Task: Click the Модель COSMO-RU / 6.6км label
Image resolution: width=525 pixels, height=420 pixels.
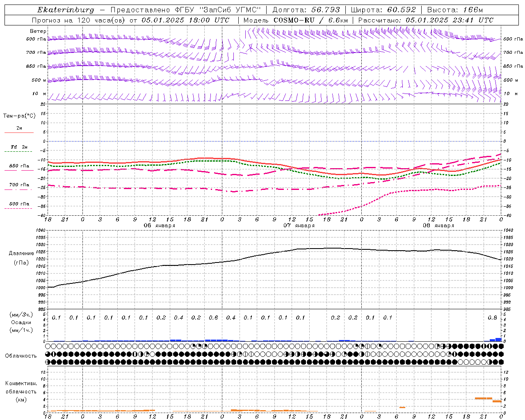Action: point(296,20)
